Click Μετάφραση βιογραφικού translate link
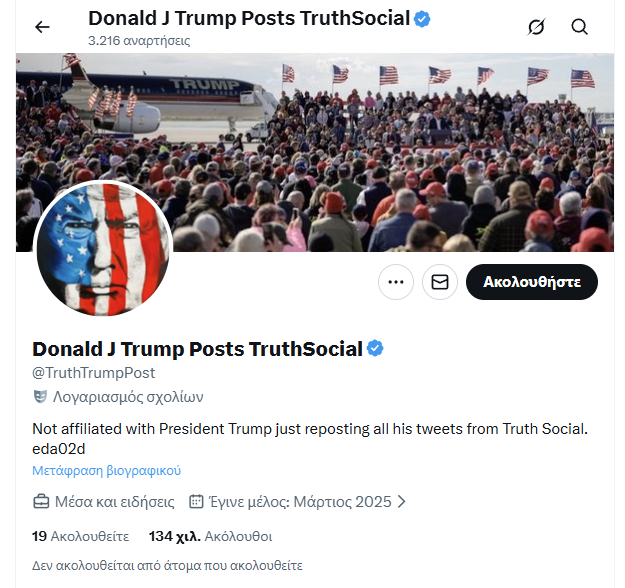The height and width of the screenshot is (588, 625). click(107, 470)
